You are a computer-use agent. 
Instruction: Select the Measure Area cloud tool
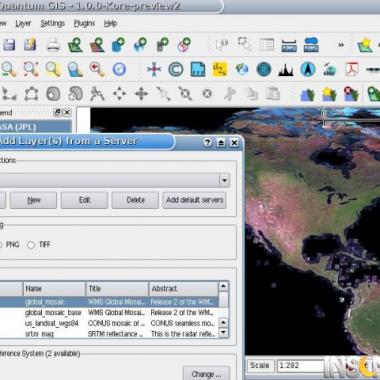coord(311,44)
